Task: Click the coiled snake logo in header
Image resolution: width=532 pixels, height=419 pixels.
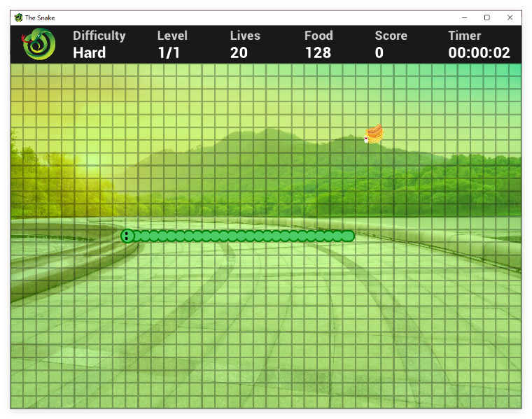Action: click(38, 44)
